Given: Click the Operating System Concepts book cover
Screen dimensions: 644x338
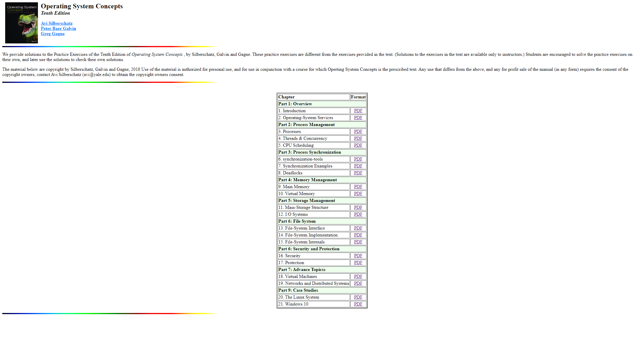Looking at the screenshot, I should coord(21,22).
